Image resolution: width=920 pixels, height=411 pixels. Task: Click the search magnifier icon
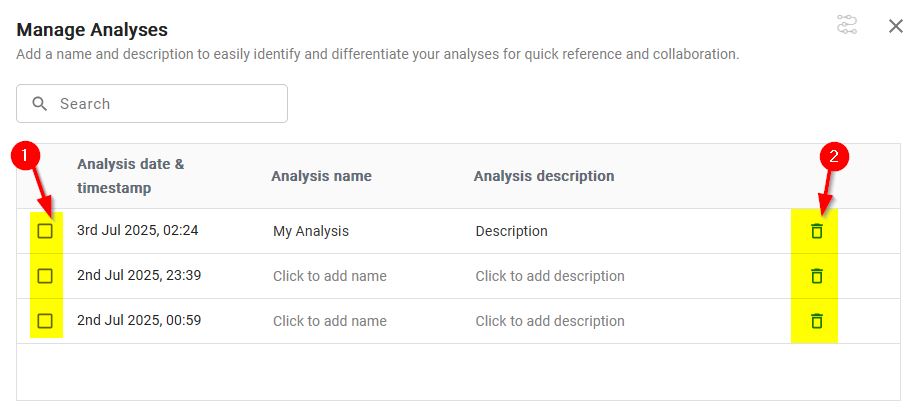click(x=40, y=104)
